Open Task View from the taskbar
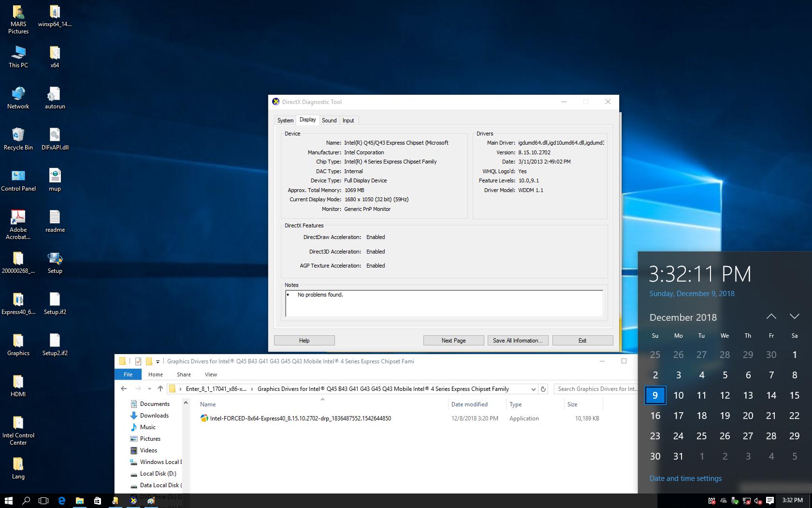This screenshot has height=508, width=812. coord(44,501)
